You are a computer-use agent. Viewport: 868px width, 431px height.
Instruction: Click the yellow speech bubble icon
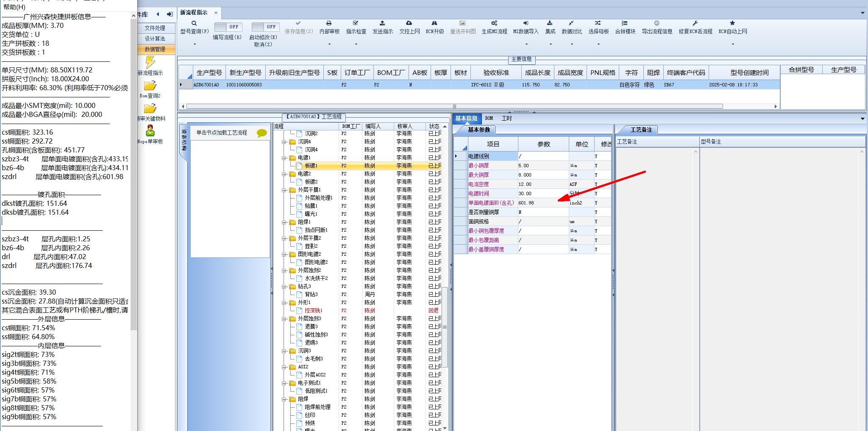pos(262,133)
